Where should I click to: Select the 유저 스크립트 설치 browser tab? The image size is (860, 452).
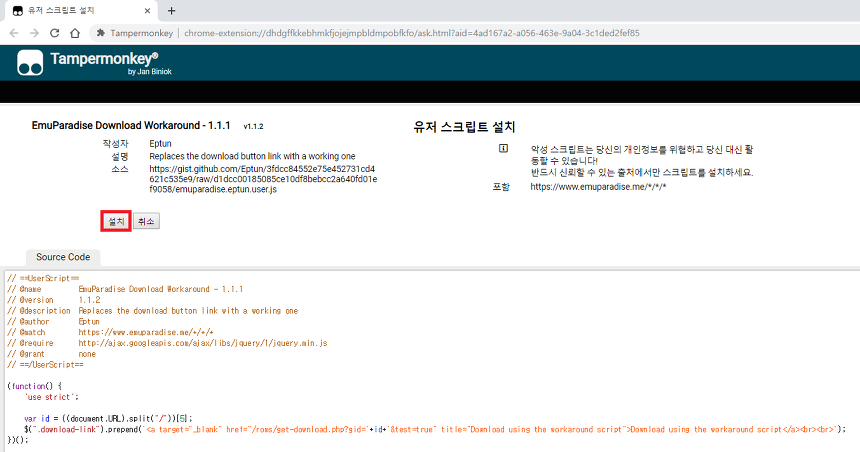pos(81,10)
